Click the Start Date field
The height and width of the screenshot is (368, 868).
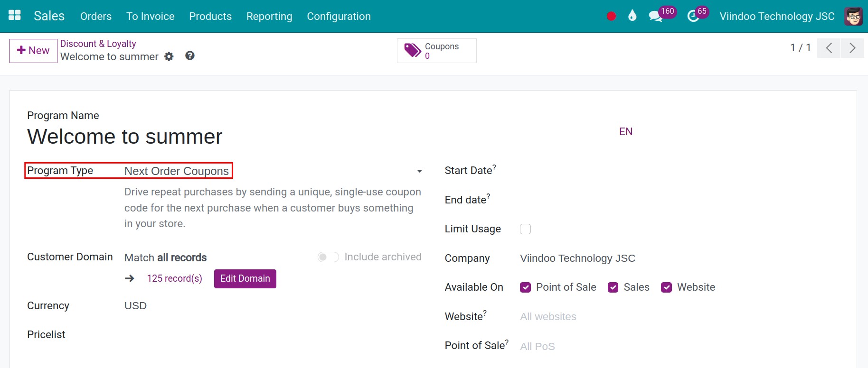pos(679,171)
